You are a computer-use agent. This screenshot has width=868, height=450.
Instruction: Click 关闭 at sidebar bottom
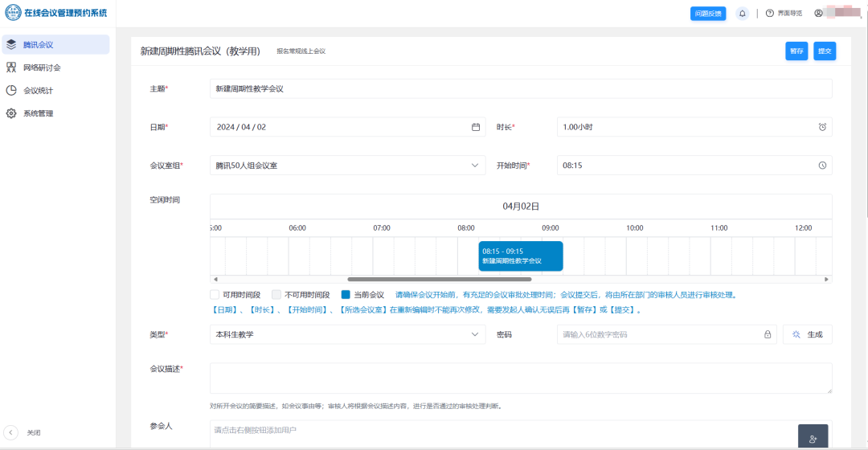tap(34, 432)
